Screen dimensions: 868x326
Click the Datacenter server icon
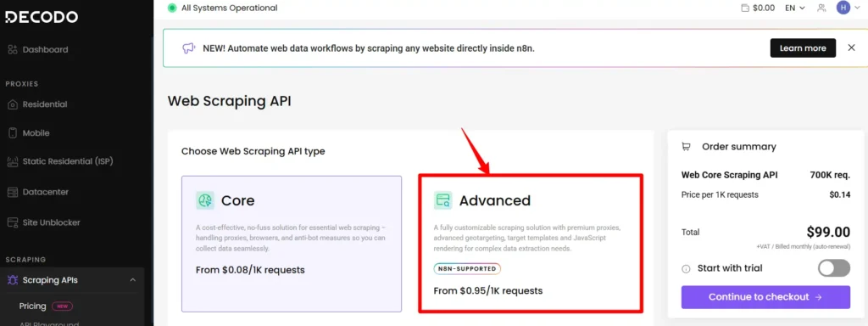tap(13, 192)
